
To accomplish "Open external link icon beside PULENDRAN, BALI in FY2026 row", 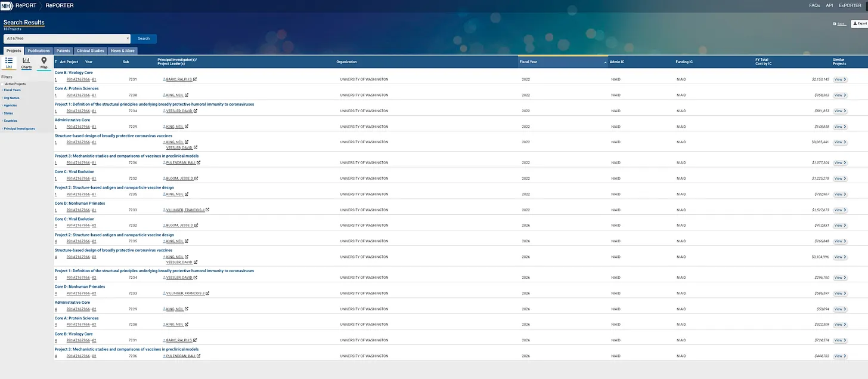I will tap(198, 356).
